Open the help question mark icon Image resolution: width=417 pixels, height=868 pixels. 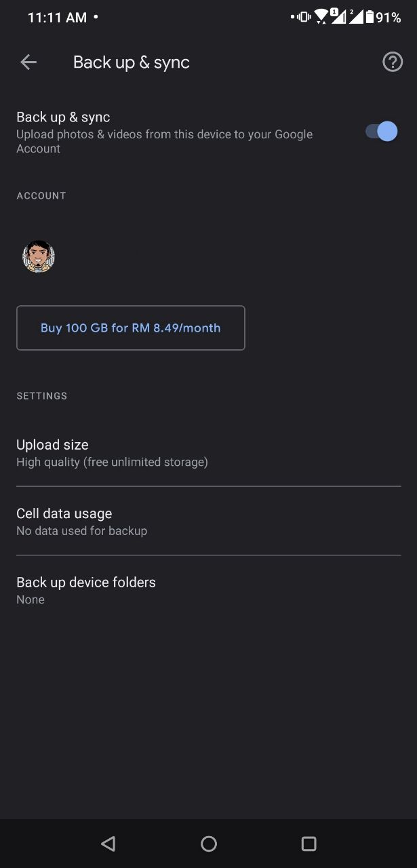click(393, 62)
